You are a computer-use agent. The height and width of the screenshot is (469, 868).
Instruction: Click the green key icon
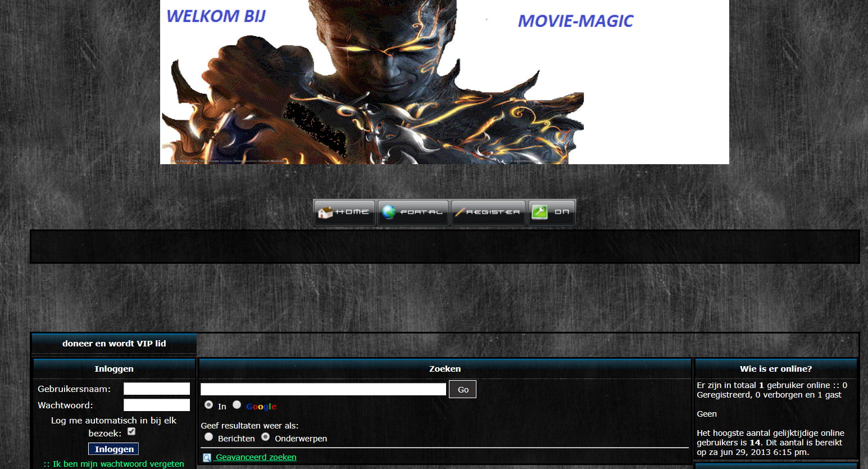(539, 212)
